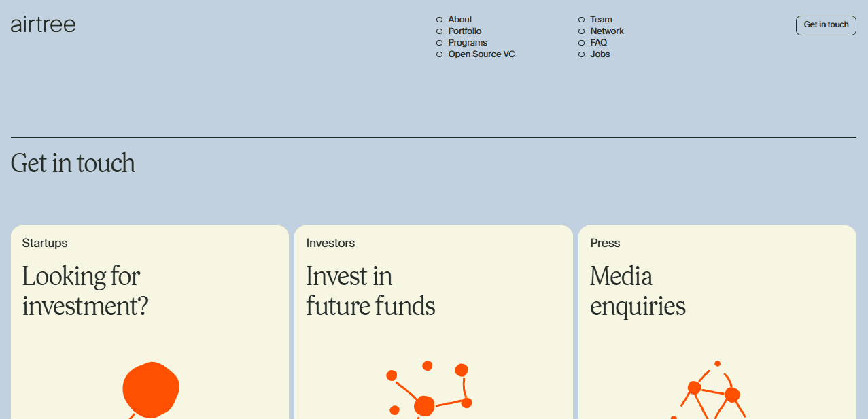Click the orange node network illustration in Investors card
This screenshot has height=419, width=868.
click(x=428, y=389)
